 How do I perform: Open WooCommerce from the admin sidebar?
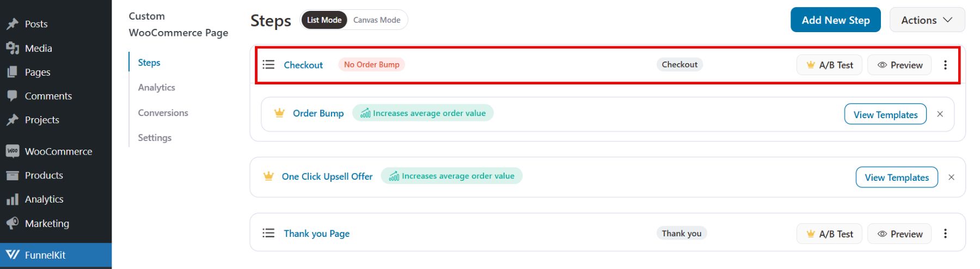(58, 151)
